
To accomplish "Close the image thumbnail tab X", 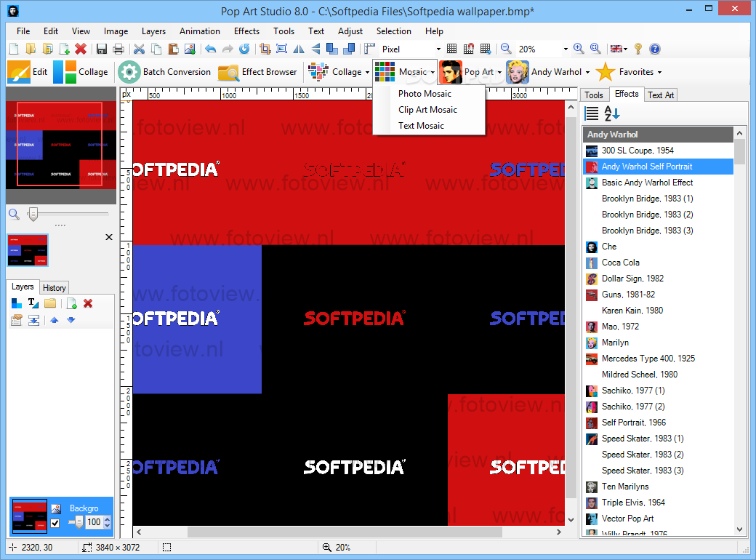I will [109, 237].
